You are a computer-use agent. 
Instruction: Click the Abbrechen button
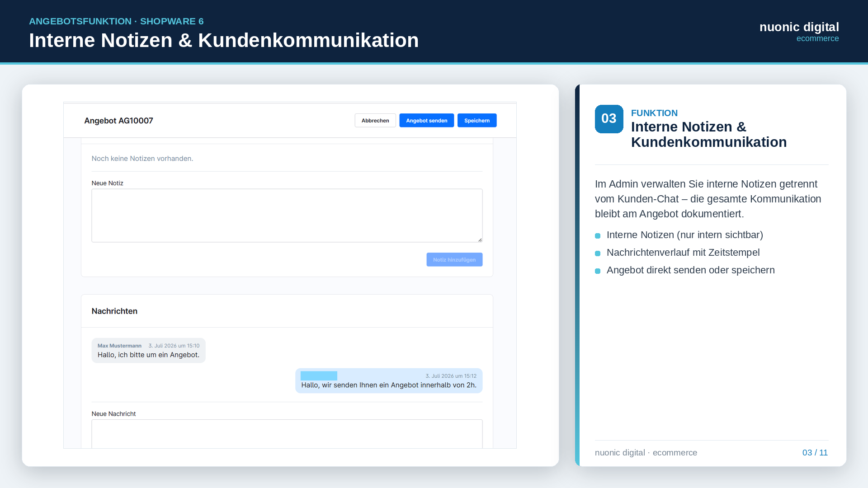[x=375, y=121]
